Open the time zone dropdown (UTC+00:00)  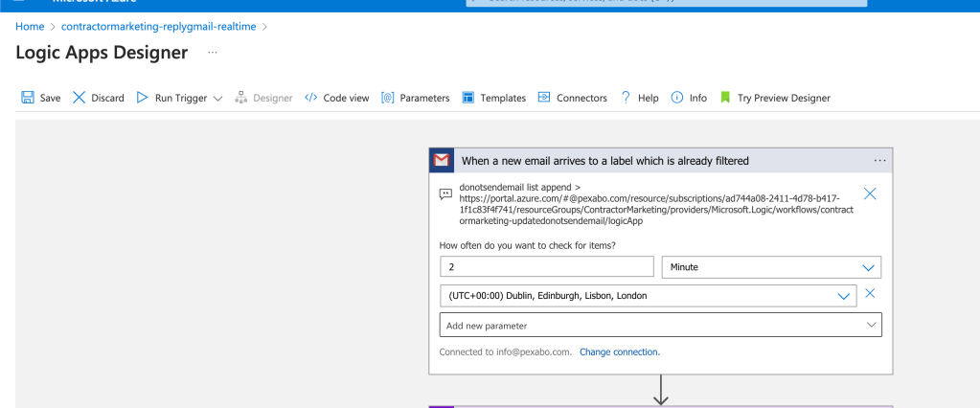pos(649,296)
